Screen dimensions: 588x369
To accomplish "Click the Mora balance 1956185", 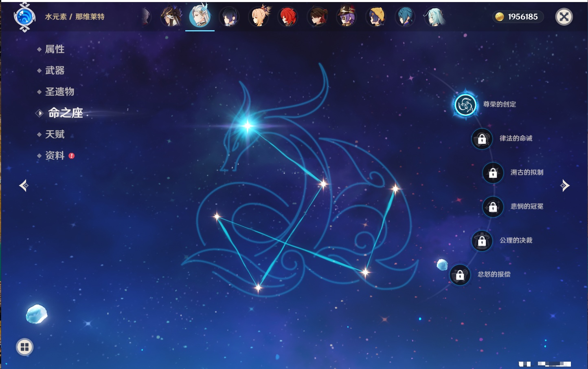I will click(x=523, y=17).
